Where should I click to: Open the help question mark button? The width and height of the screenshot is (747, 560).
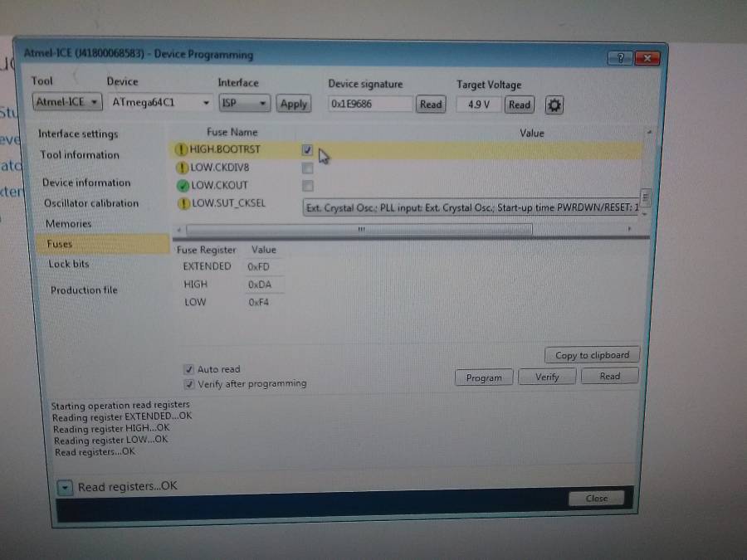tap(620, 58)
